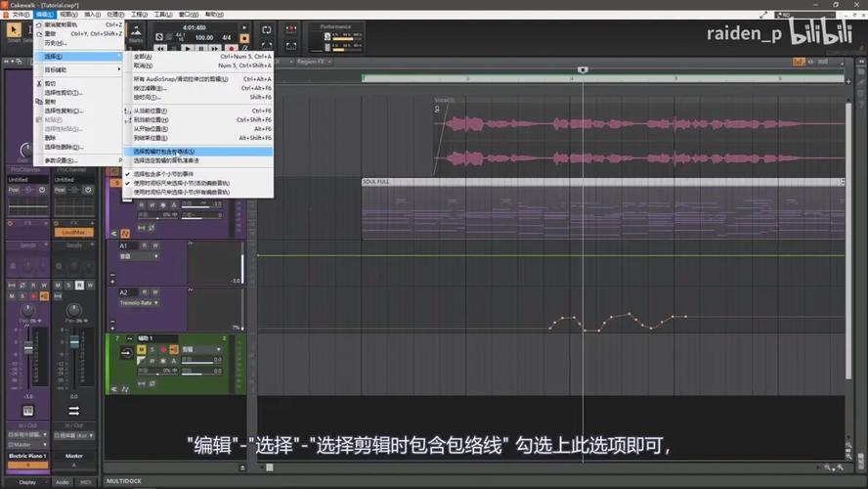Enable 选择剪辑时包含包络线 option

(x=198, y=152)
